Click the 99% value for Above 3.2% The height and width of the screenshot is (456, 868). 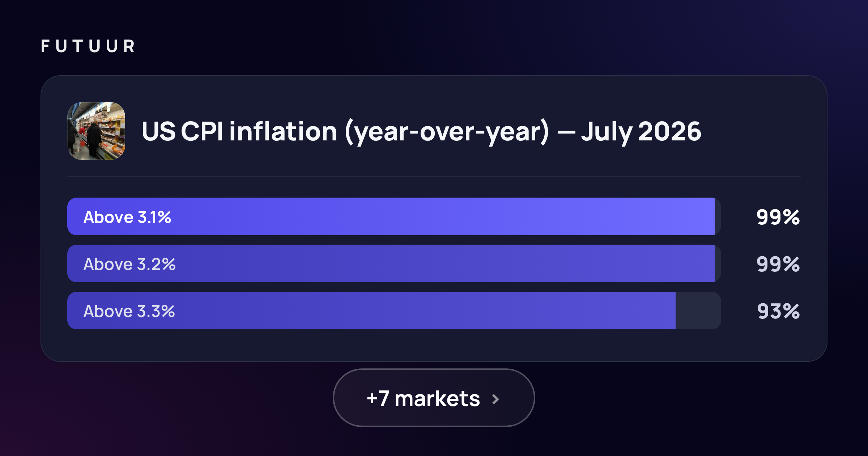tap(778, 264)
